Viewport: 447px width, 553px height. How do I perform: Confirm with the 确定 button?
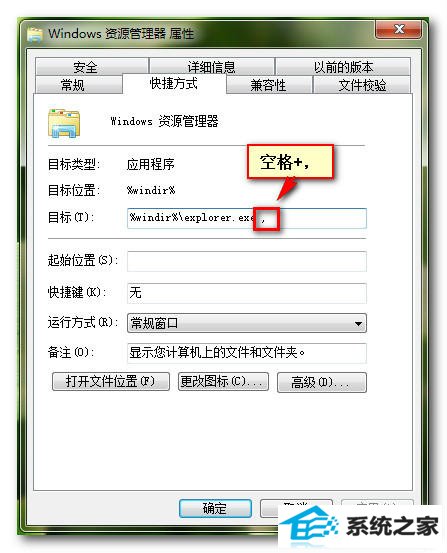coord(215,508)
